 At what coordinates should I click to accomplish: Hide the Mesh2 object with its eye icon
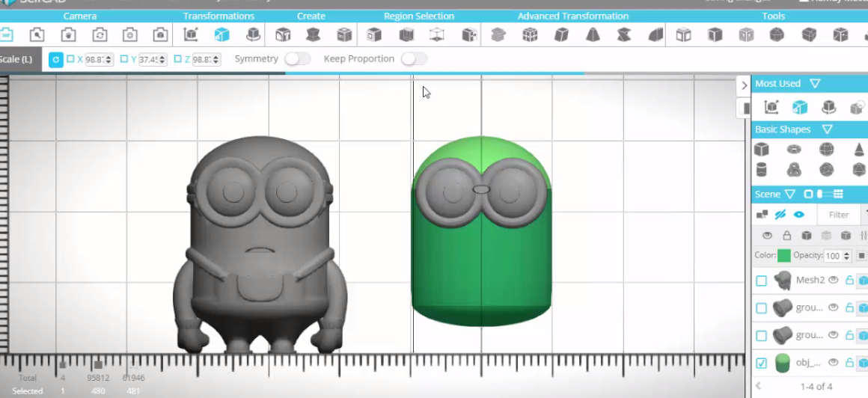[x=833, y=280]
